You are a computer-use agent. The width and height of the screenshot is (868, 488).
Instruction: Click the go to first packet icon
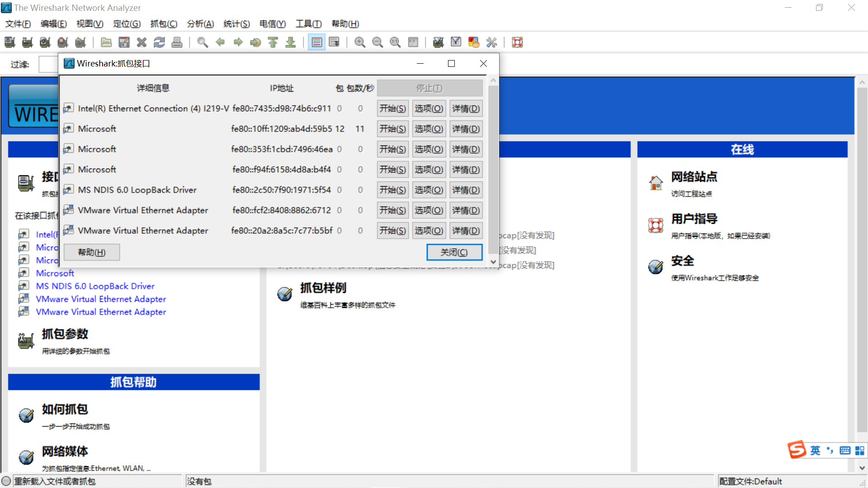(x=273, y=42)
